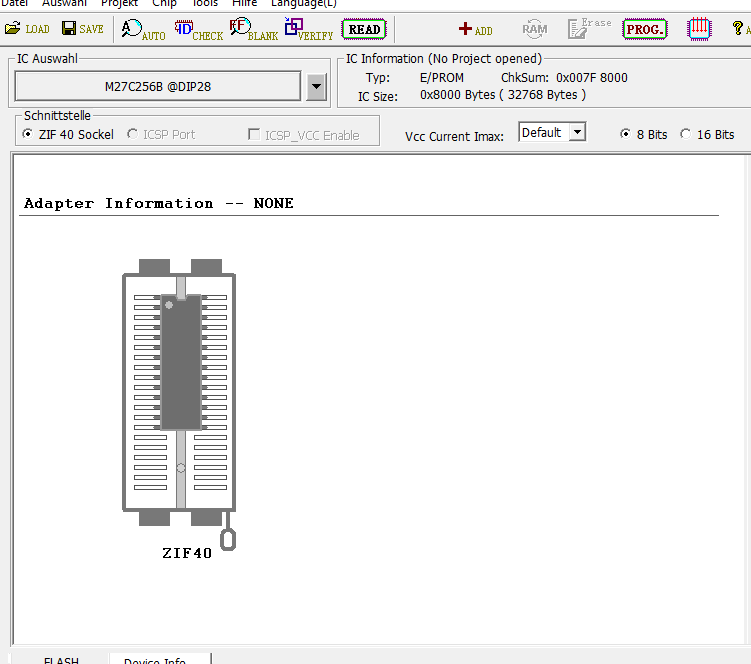Switch to 16 Bits mode
The width and height of the screenshot is (751, 664).
[686, 134]
